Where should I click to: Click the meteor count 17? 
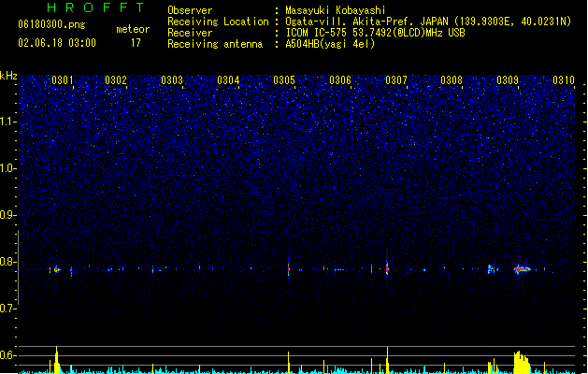coord(136,43)
